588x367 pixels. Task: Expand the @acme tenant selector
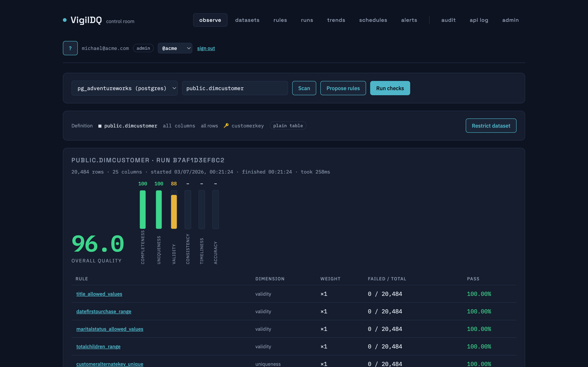click(x=175, y=48)
